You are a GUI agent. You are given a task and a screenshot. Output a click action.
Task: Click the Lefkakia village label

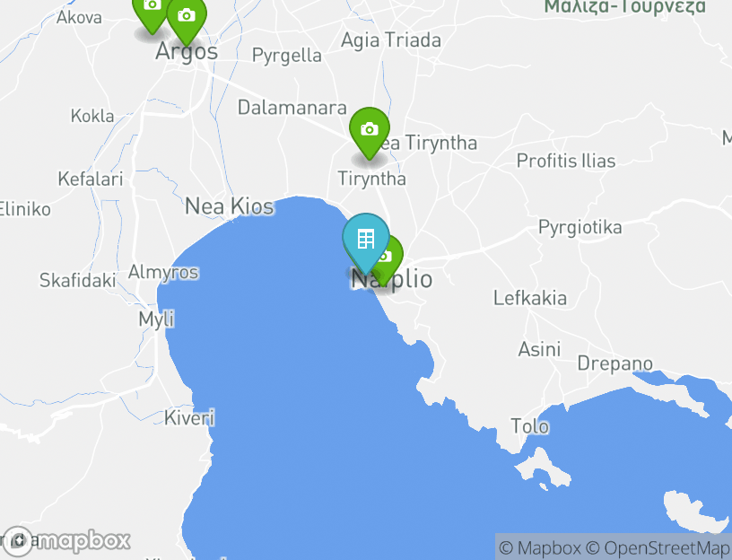tap(530, 298)
